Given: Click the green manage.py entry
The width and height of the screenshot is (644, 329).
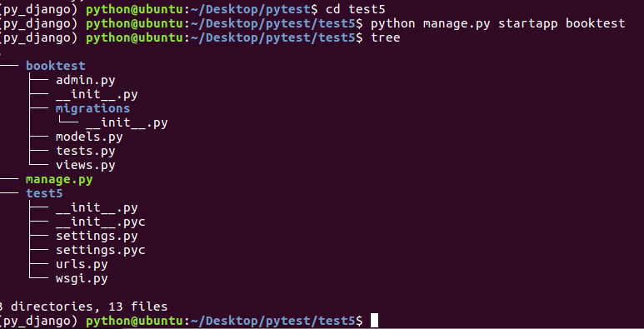Looking at the screenshot, I should [x=59, y=179].
